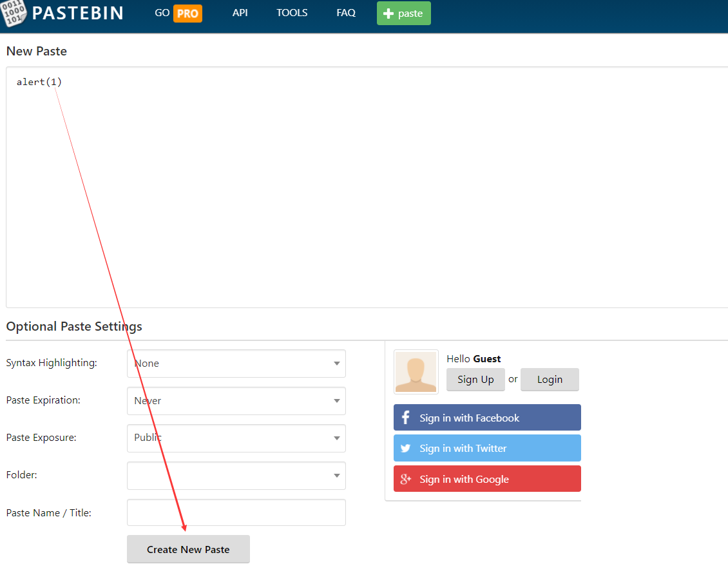Click the Syntax Highlighting label

pyautogui.click(x=52, y=363)
